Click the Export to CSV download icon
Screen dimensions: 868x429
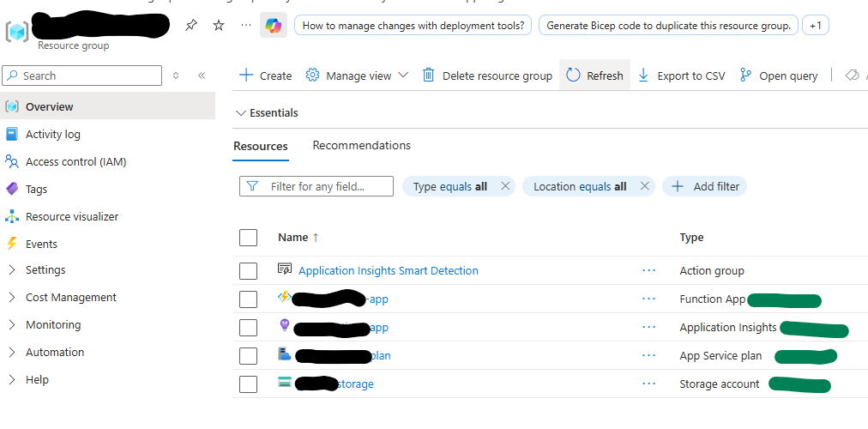pos(643,76)
